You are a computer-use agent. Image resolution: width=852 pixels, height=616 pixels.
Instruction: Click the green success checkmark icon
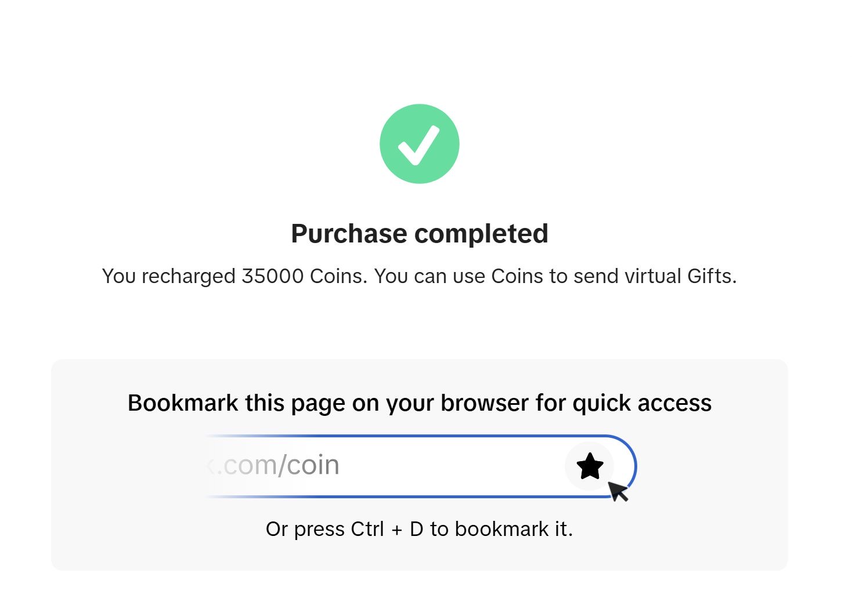(x=420, y=144)
